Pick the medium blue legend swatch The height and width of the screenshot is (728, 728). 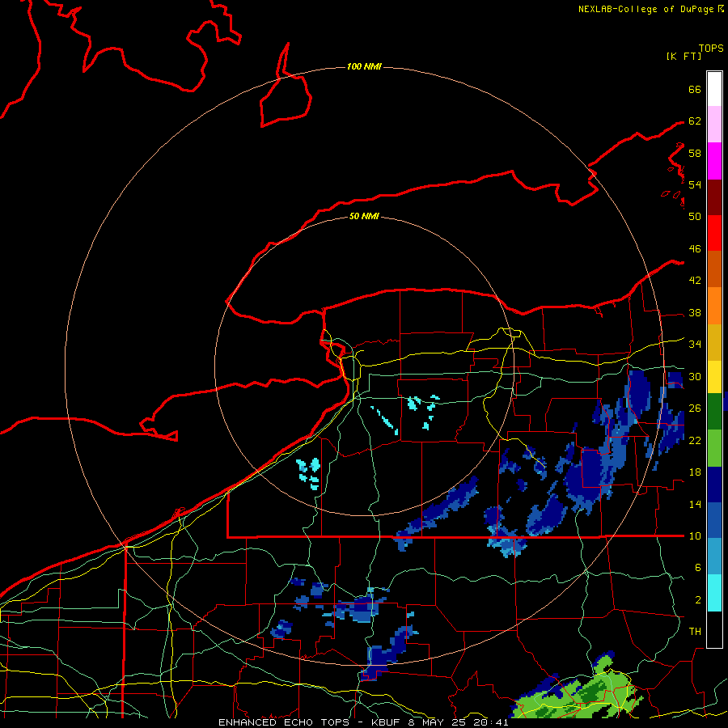(x=714, y=520)
